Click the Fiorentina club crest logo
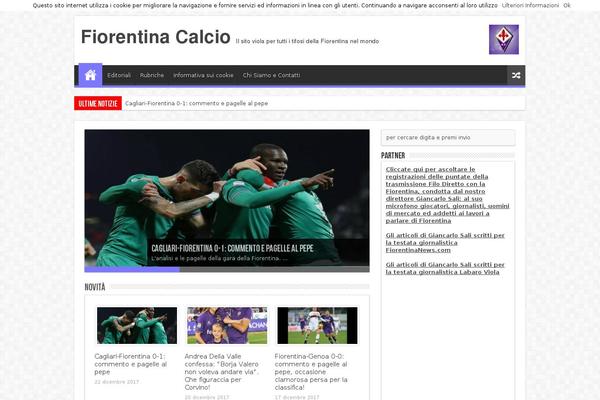 (504, 39)
